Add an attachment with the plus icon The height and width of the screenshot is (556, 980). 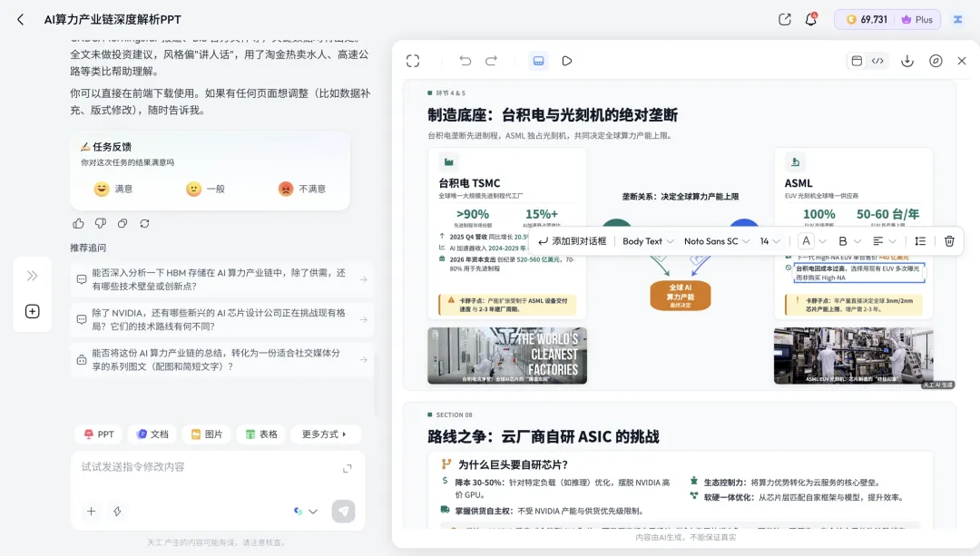click(x=92, y=511)
